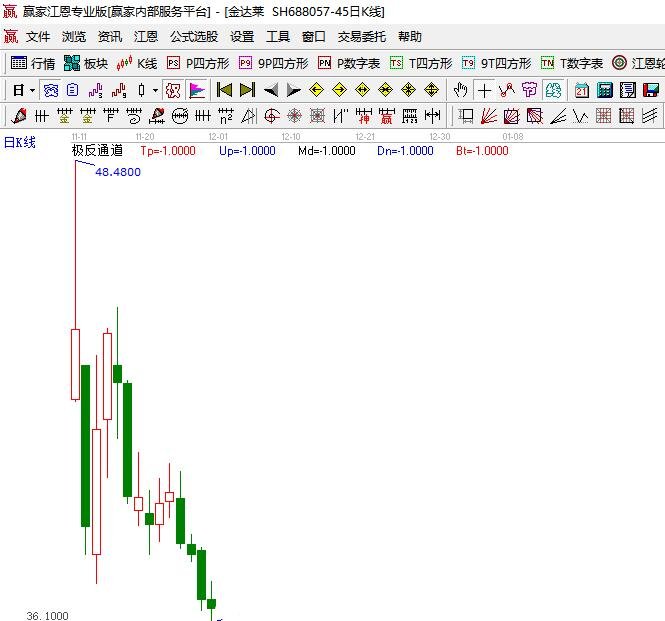The width and height of the screenshot is (665, 621).
Task: Click the 48.4800 high price label
Action: click(x=118, y=172)
